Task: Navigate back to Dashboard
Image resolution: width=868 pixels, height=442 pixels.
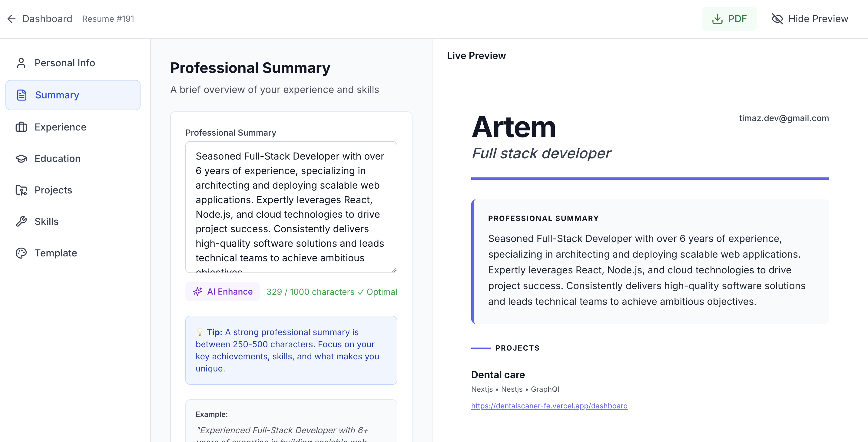Action: click(47, 18)
